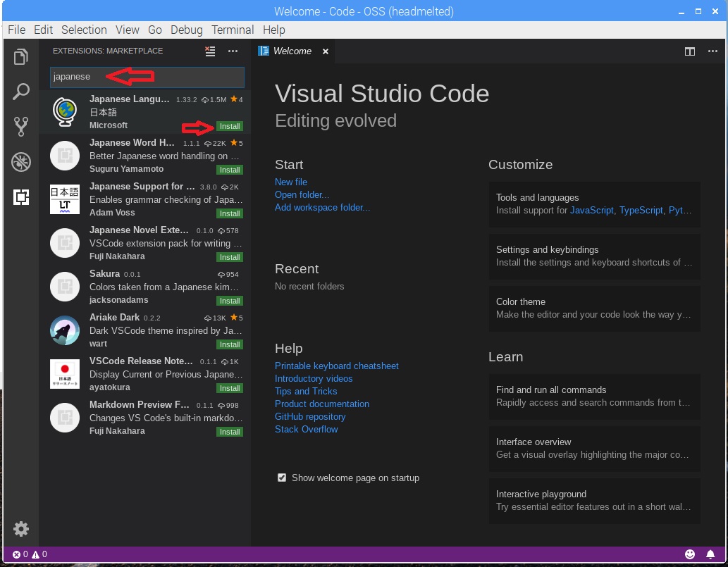The image size is (728, 567).
Task: Click the feedback smiley icon
Action: tap(690, 554)
